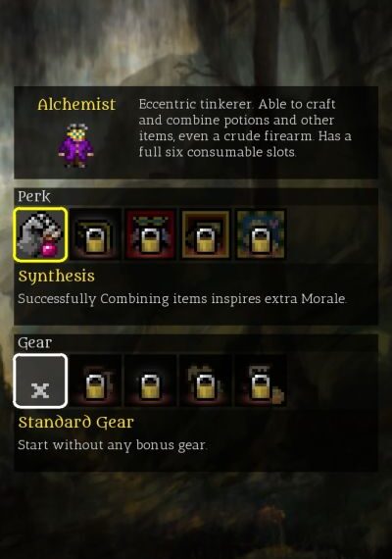Screen dimensions: 392x559
Task: Select the Synthesis perk icon
Action: coord(40,234)
